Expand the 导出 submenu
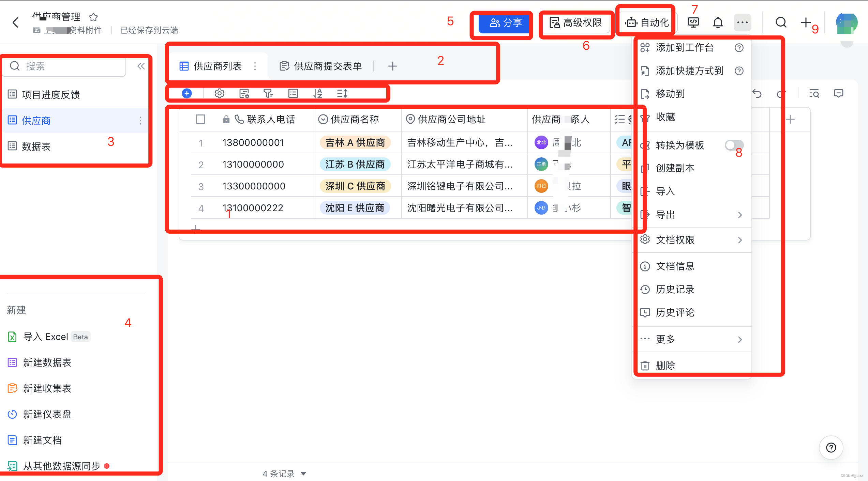This screenshot has width=868, height=481. coord(739,215)
